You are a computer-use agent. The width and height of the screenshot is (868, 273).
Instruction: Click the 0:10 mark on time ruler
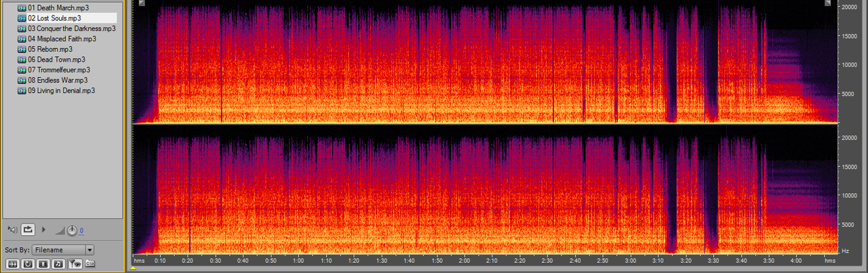160,260
